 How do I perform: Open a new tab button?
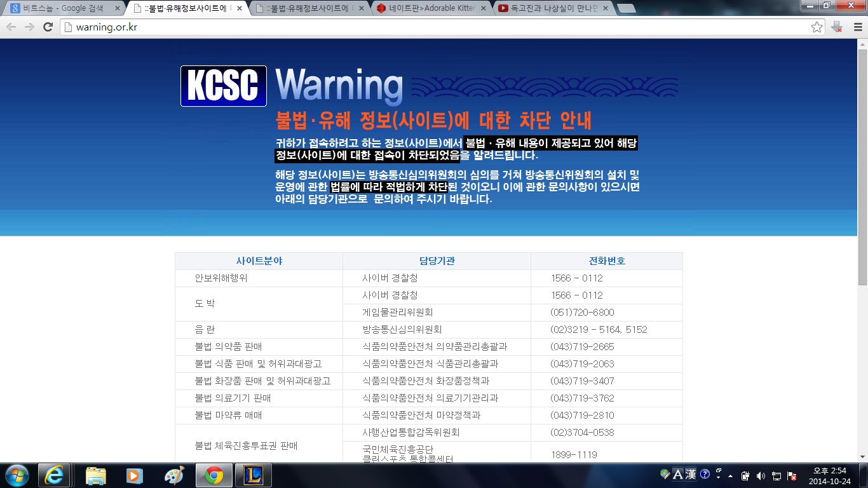[x=626, y=9]
